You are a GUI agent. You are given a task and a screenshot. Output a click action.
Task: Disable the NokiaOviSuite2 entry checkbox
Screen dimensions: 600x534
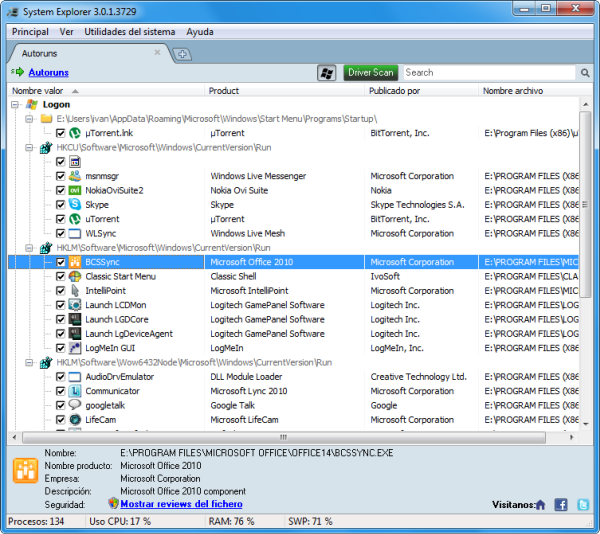tap(60, 190)
